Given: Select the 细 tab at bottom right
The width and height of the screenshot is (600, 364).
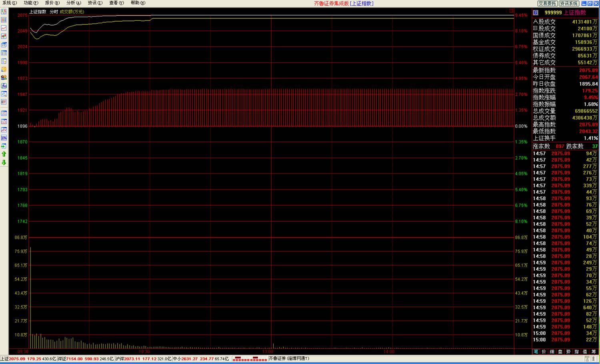Looking at the screenshot, I should (552, 352).
